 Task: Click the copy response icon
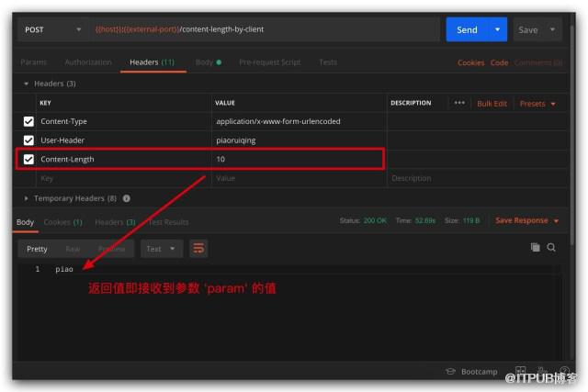pyautogui.click(x=536, y=247)
